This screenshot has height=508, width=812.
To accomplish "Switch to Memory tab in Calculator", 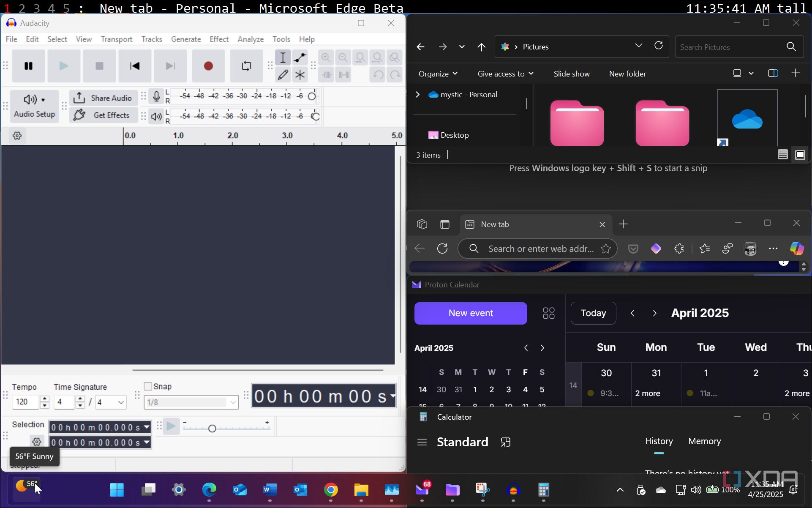I will coord(704,441).
